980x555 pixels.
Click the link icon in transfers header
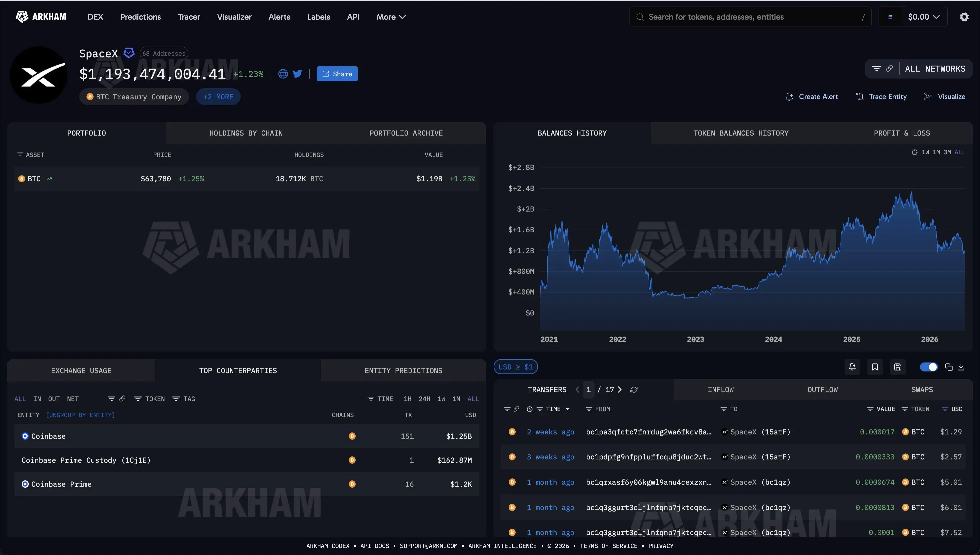[x=516, y=409]
